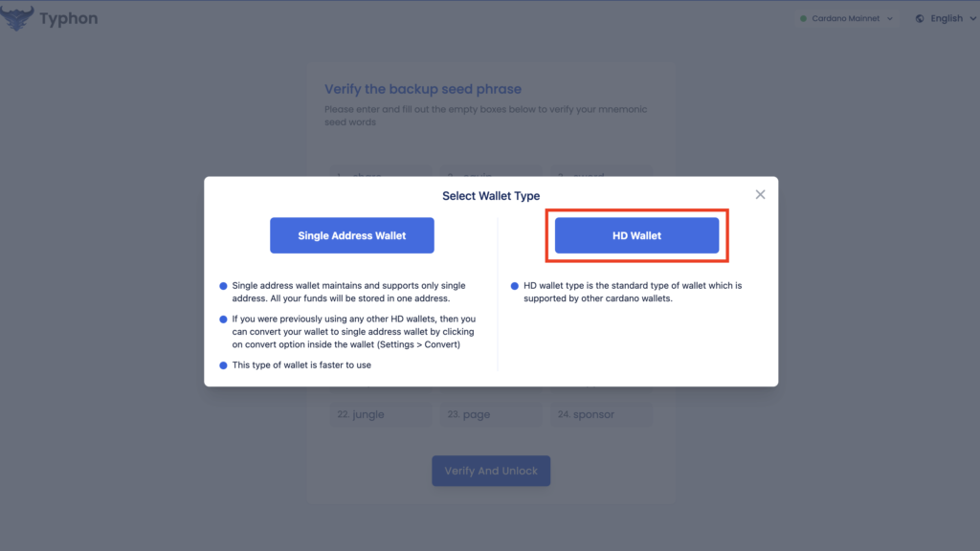Select seed word box 24 sponsor
Screen dimensions: 980x551
click(601, 414)
